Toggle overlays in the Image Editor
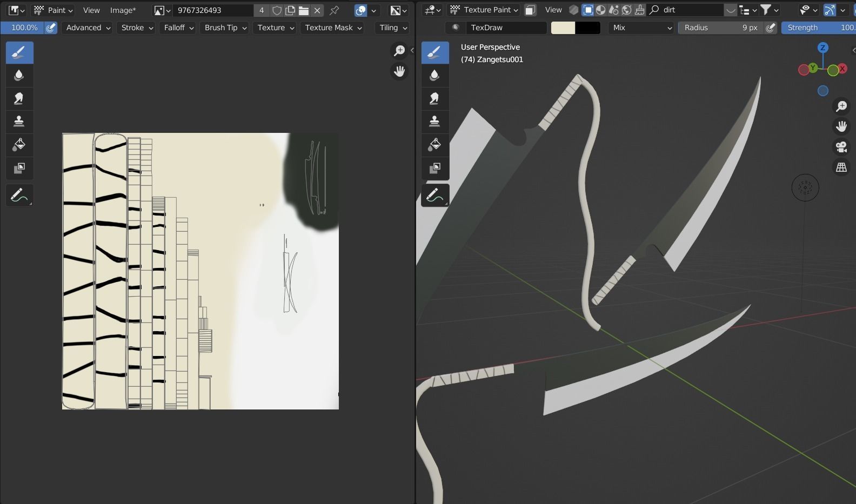The height and width of the screenshot is (504, 856). click(360, 10)
